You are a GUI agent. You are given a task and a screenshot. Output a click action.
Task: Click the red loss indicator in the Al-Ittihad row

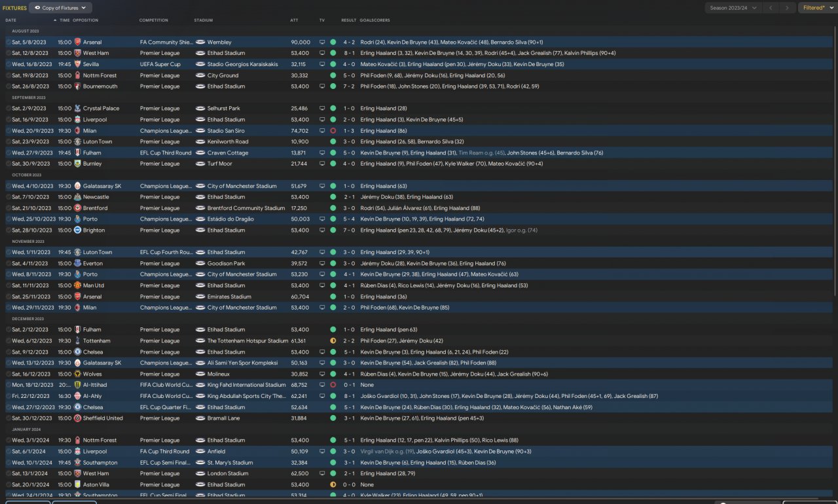[333, 385]
